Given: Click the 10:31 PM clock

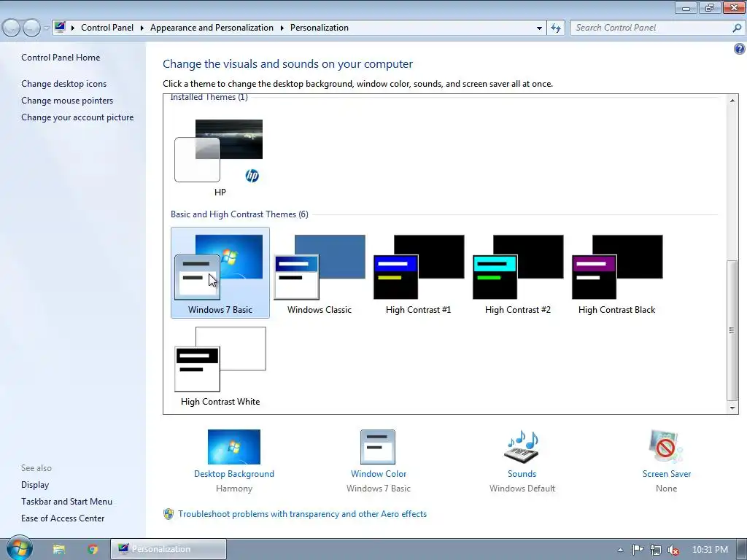Looking at the screenshot, I should tap(710, 550).
